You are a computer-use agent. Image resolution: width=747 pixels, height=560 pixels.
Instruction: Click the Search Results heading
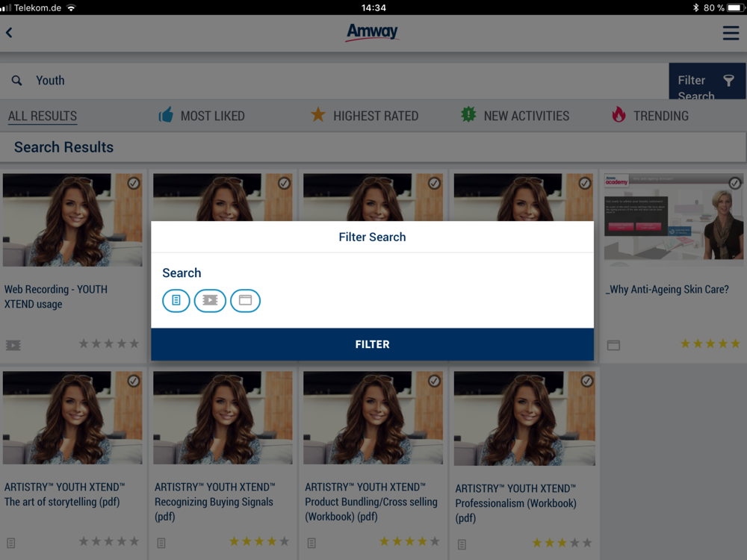[x=63, y=147]
